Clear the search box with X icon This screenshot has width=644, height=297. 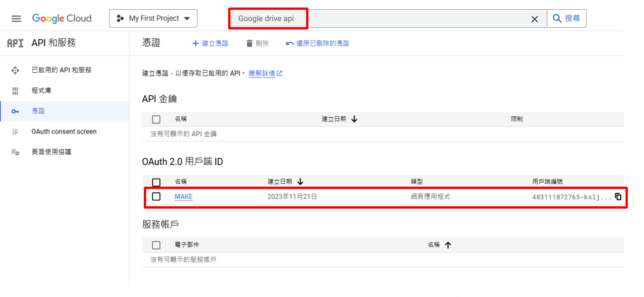click(534, 19)
